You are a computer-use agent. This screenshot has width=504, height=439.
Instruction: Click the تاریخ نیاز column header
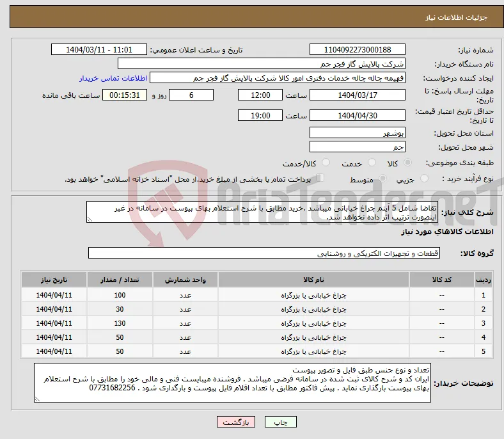[x=54, y=280]
